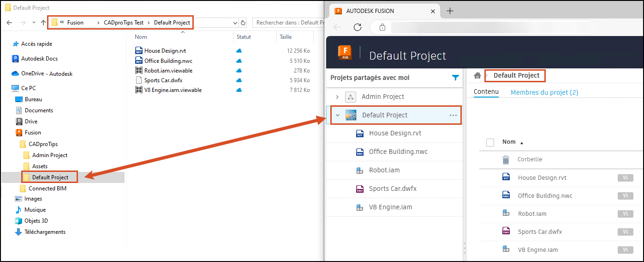Refresh the File Explorer folder view

click(244, 23)
